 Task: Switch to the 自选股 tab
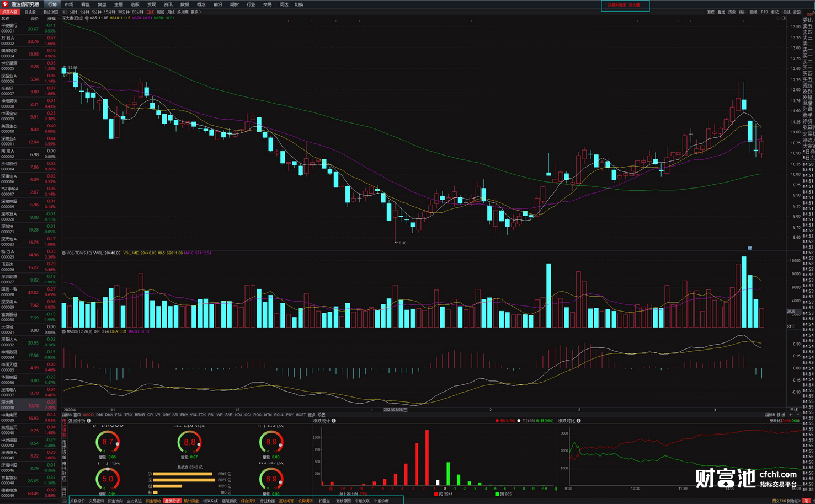(30, 12)
